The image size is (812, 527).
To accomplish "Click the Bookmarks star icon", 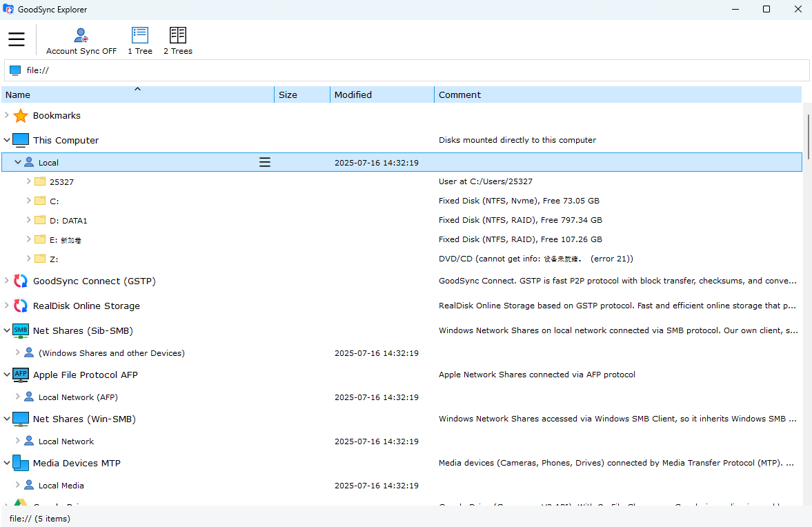I will (x=21, y=116).
